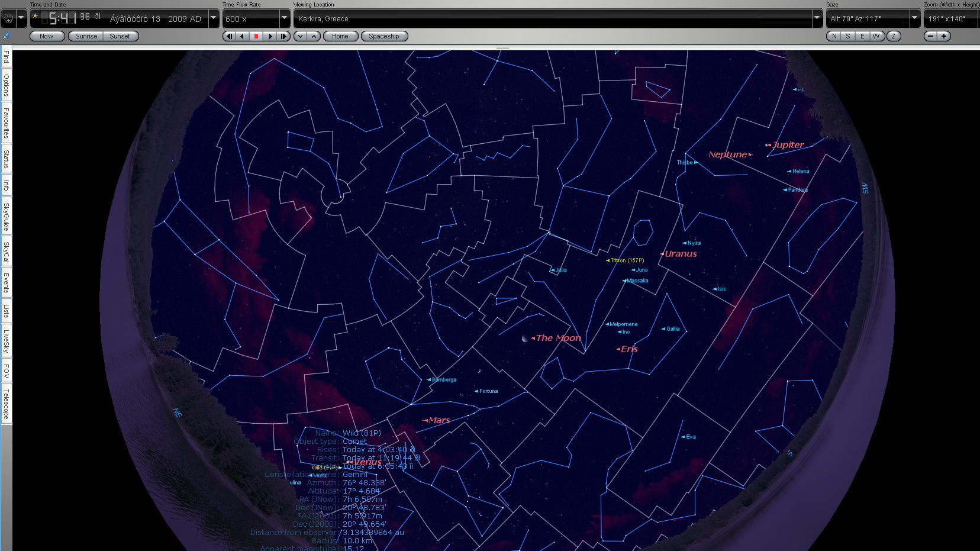The height and width of the screenshot is (551, 980).
Task: Open the Time and Date dropdown arrow
Action: [x=214, y=18]
